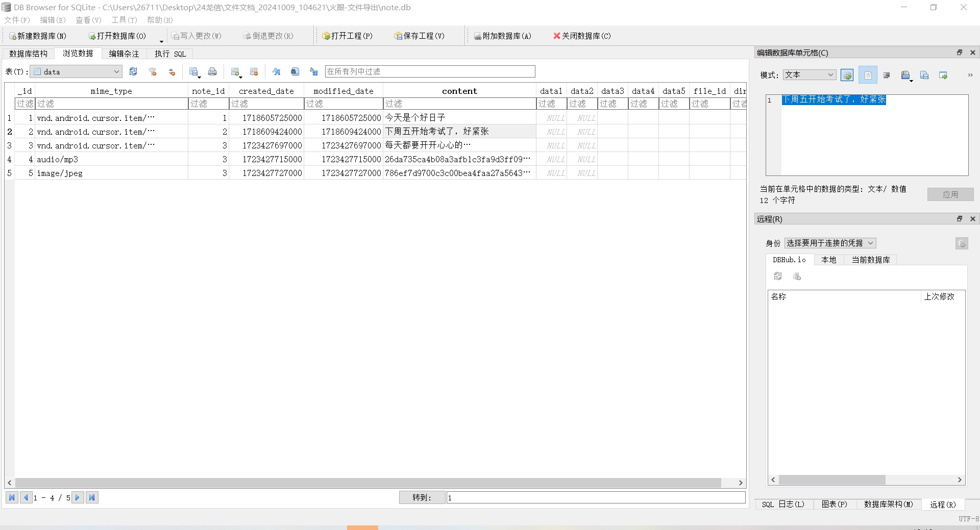Screen dimensions: 980x530
Task: Refresh the data table view
Action: 133,71
